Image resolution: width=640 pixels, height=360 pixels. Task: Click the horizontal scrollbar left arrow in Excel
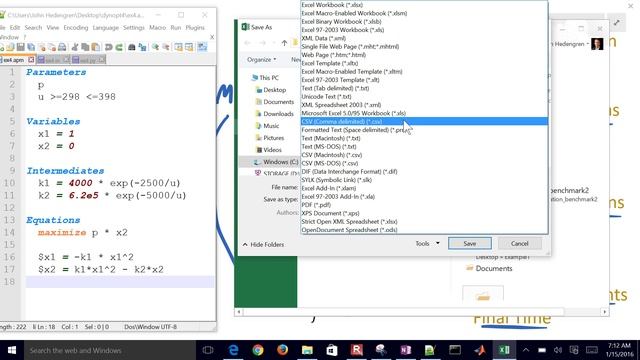point(239,312)
